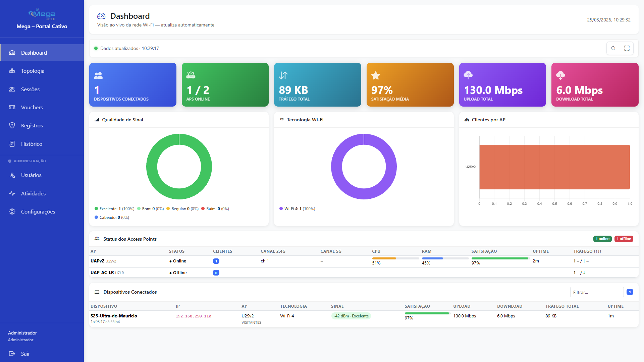Sort by the TRÁFEGO column arrows
The width and height of the screenshot is (644, 362).
(598, 251)
